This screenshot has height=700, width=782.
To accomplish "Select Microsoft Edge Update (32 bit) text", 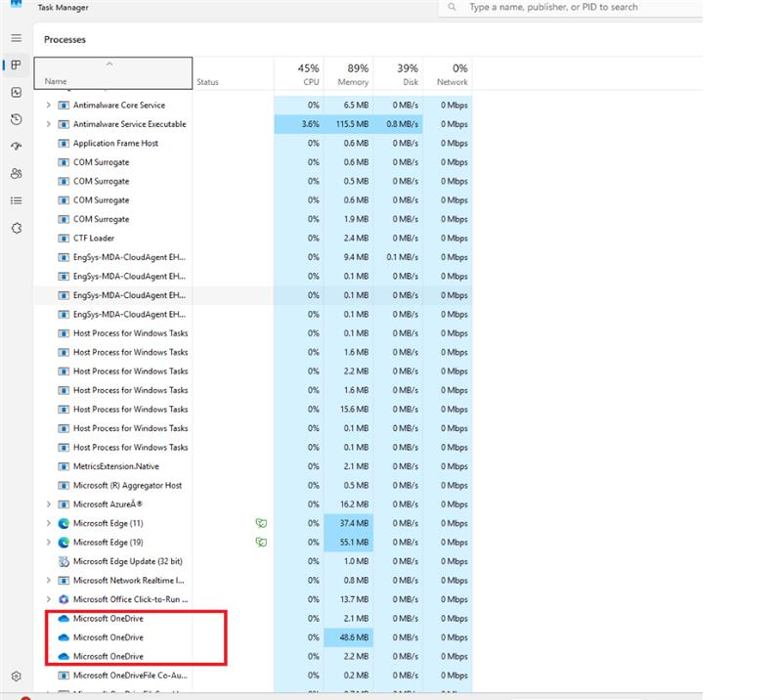I will 128,561.
